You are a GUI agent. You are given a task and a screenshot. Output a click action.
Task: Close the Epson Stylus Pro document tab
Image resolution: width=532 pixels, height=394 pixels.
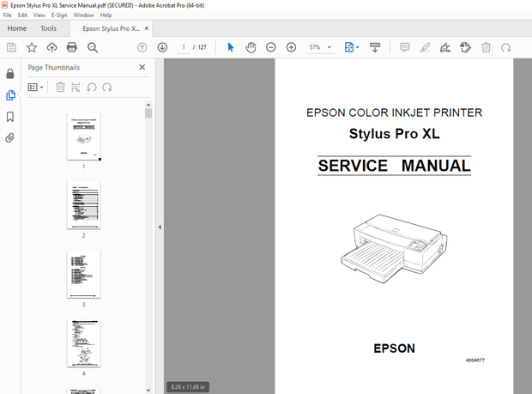point(147,28)
